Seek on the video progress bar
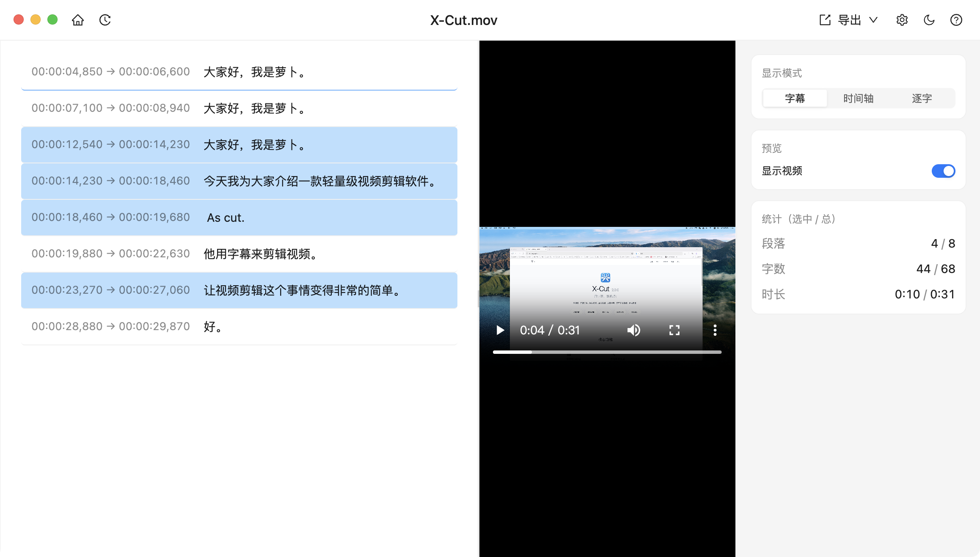This screenshot has height=557, width=980. point(607,352)
